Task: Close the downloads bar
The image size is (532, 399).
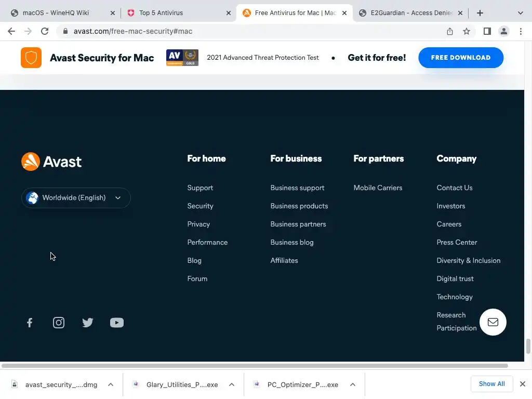Action: (x=523, y=384)
